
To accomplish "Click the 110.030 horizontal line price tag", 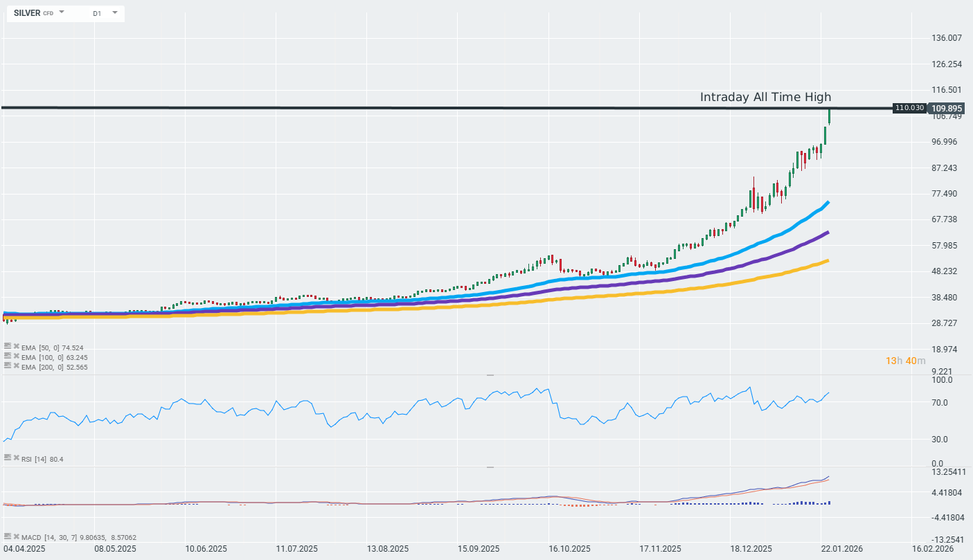I will (909, 108).
